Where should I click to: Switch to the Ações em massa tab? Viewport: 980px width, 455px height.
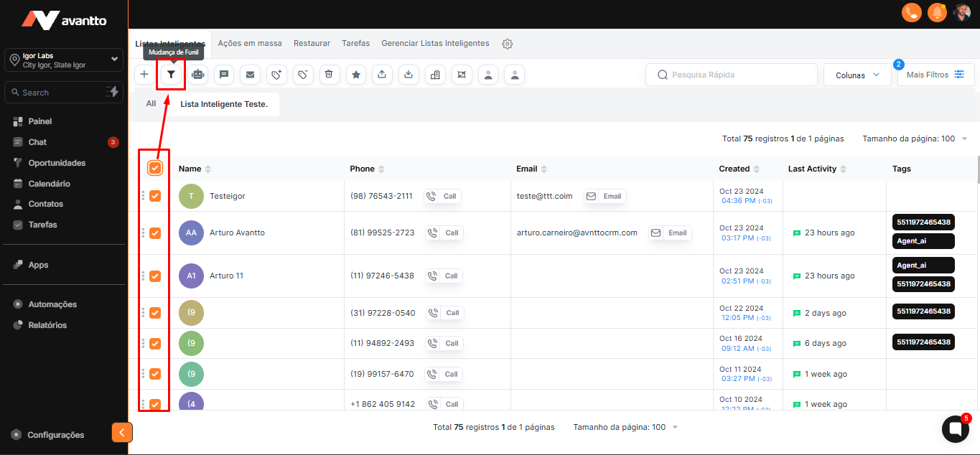click(x=250, y=43)
